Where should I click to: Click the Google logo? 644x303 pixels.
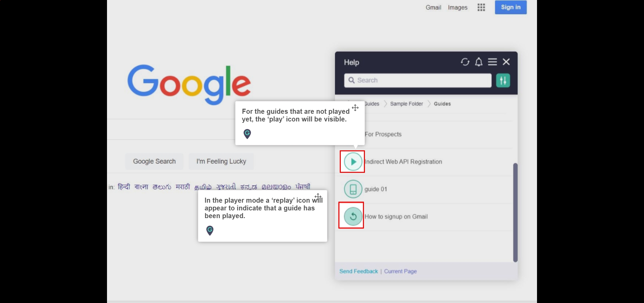(189, 85)
